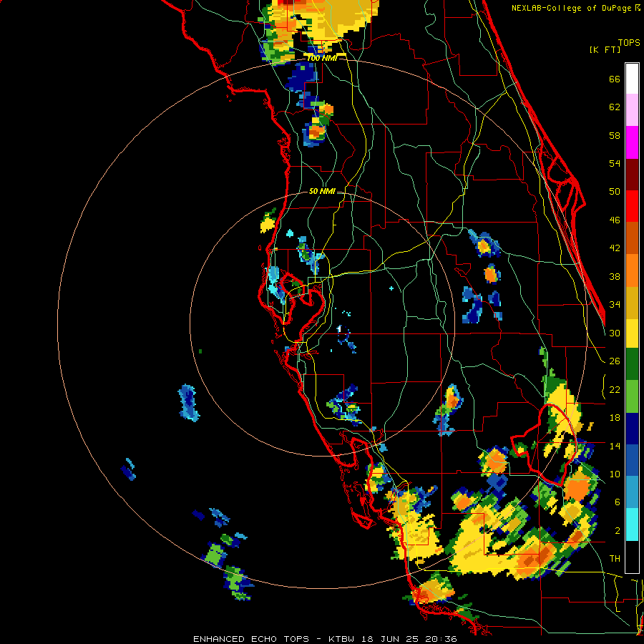Click the 62 legend value

[615, 107]
